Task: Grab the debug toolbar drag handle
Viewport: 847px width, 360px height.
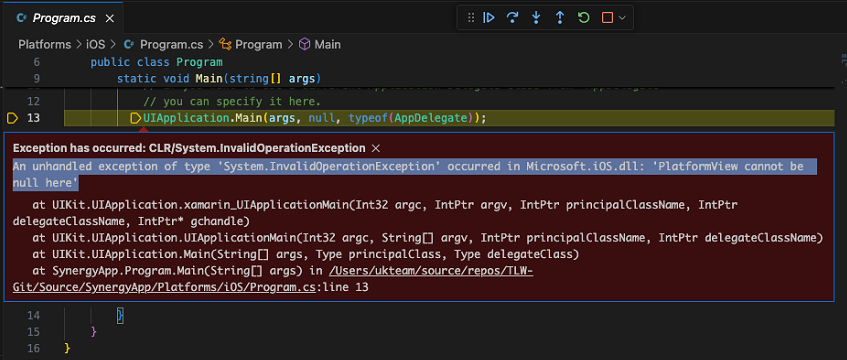Action: click(470, 18)
